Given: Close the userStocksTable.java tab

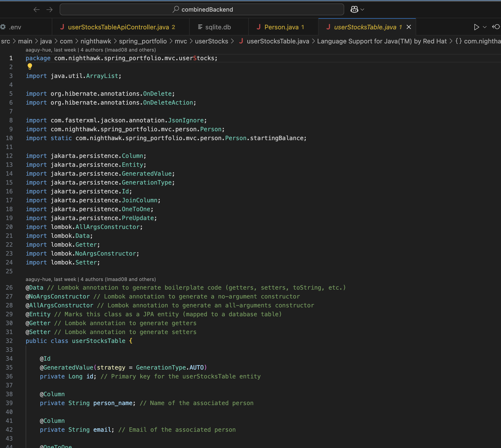Looking at the screenshot, I should pyautogui.click(x=409, y=27).
